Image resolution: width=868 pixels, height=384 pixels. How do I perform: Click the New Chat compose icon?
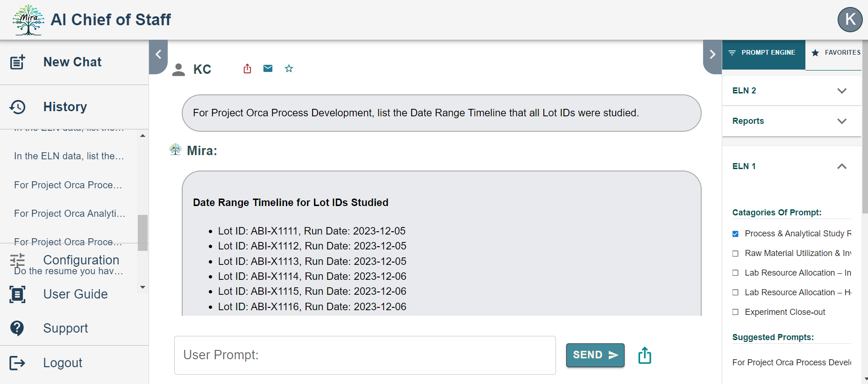pyautogui.click(x=18, y=62)
